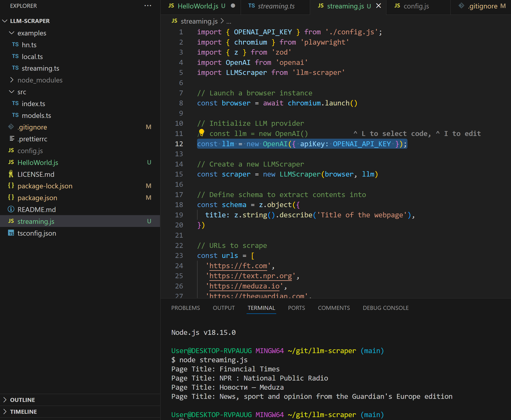Screen dimensions: 511x420
Task: Open Explorer more actions ellipsis menu
Action: click(x=148, y=6)
